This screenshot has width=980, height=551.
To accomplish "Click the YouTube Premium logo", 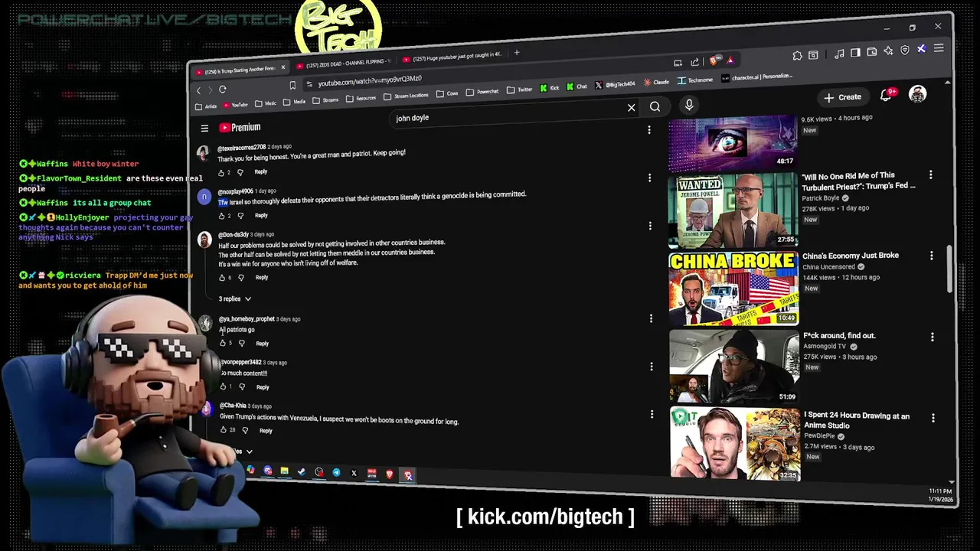I will tap(240, 127).
